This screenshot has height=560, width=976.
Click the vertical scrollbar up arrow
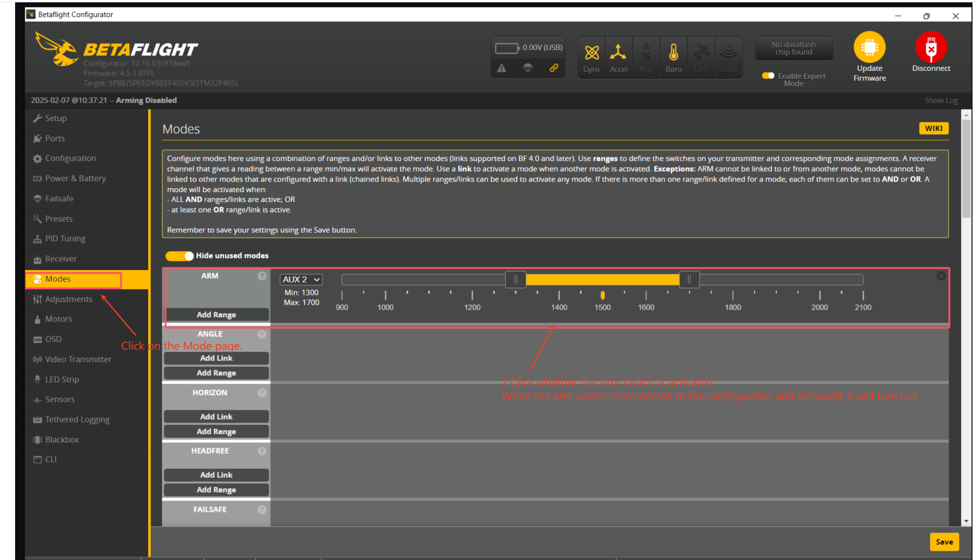(x=966, y=115)
